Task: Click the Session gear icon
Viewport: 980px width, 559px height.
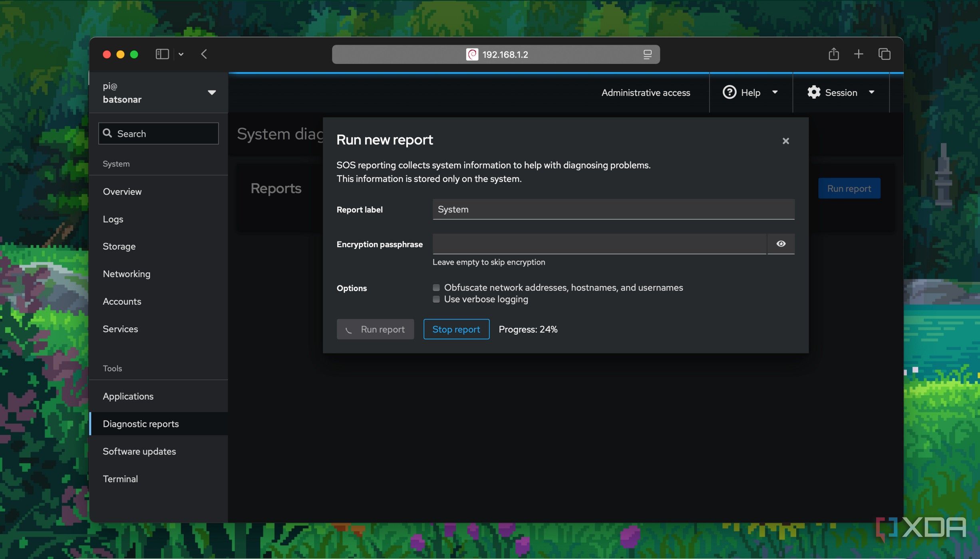Action: pos(813,92)
